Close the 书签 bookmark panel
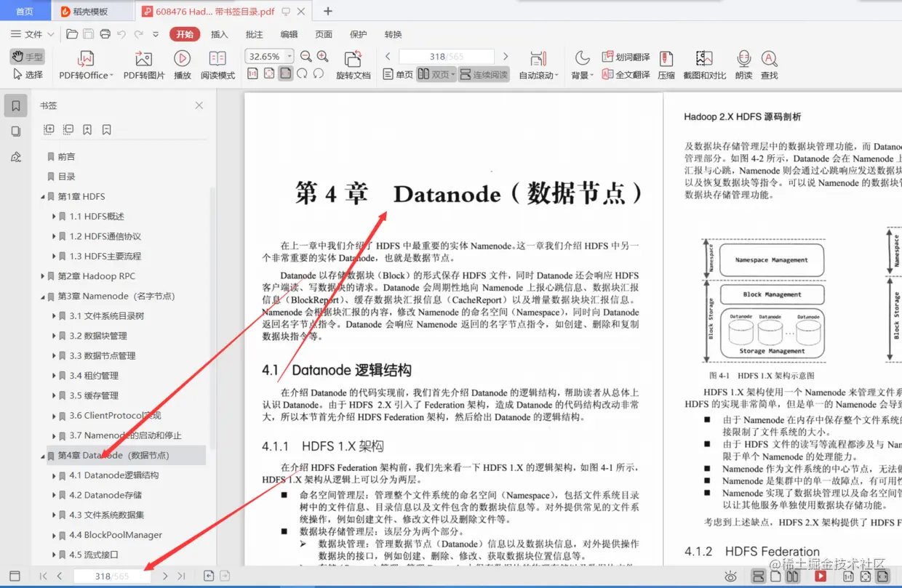Viewport: 902px width, 588px height. point(199,105)
